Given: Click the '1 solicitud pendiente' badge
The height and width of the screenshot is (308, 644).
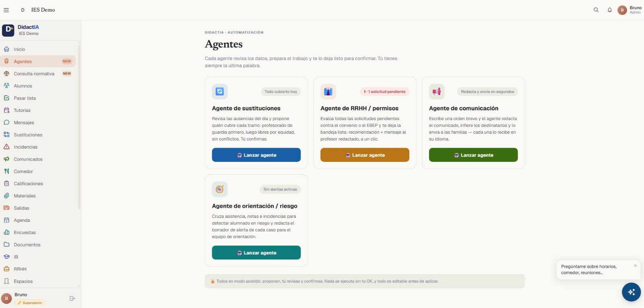Looking at the screenshot, I should [385, 92].
